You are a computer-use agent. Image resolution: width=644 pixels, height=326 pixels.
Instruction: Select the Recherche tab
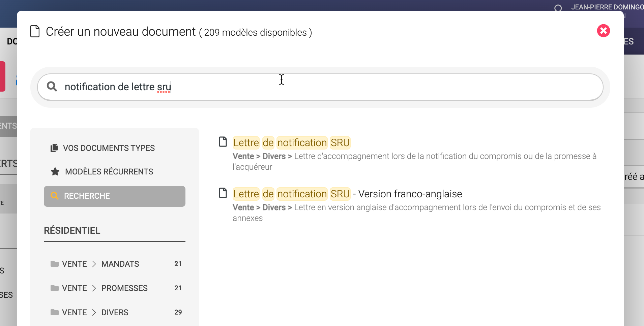(x=114, y=196)
